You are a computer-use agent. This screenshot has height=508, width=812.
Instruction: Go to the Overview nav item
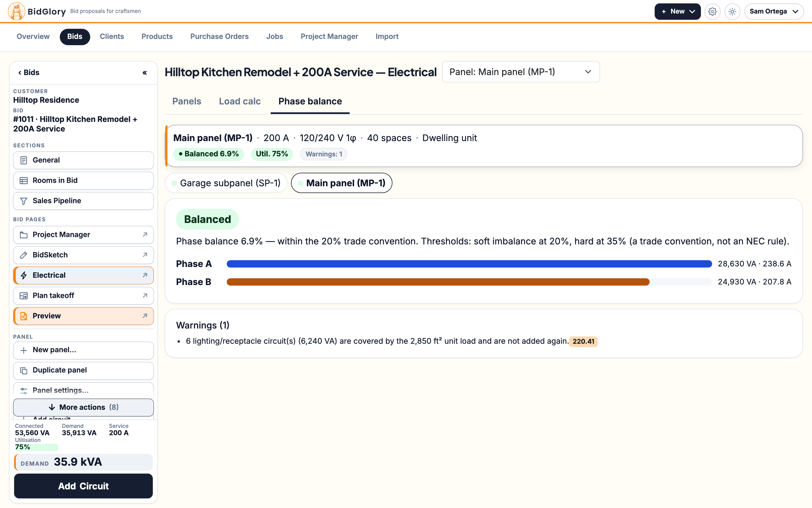coord(33,37)
